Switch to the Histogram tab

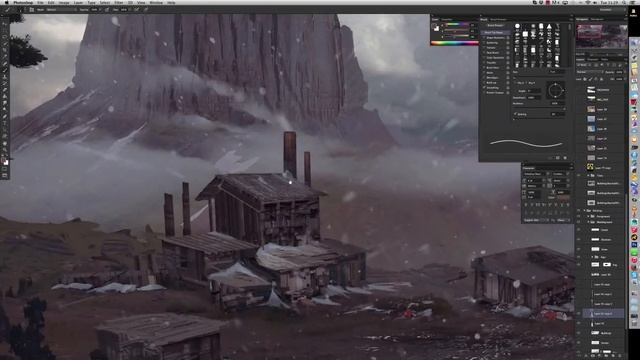click(597, 19)
